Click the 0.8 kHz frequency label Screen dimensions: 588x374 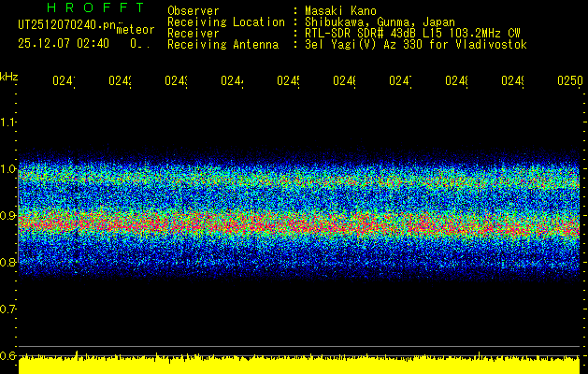(7, 262)
